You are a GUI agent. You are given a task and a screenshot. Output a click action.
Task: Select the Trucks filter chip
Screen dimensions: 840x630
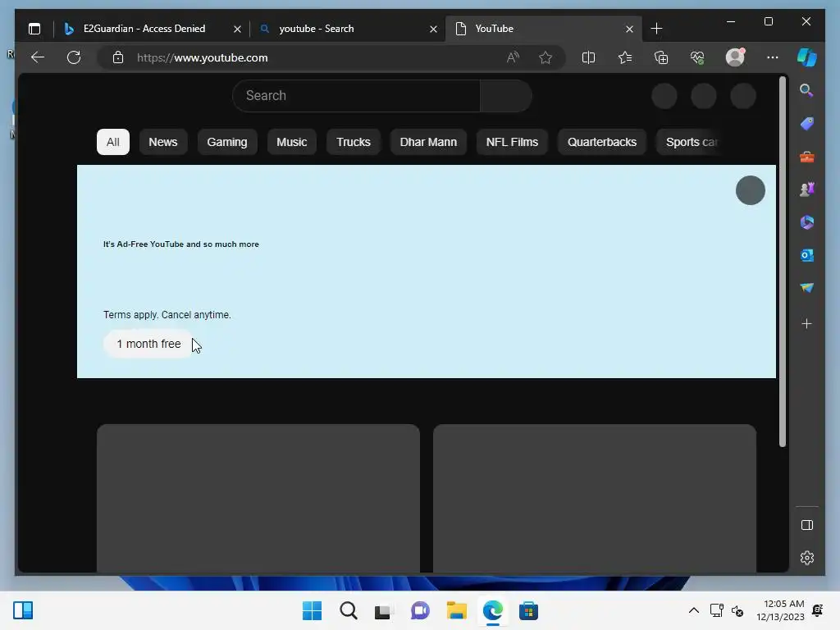[354, 142]
